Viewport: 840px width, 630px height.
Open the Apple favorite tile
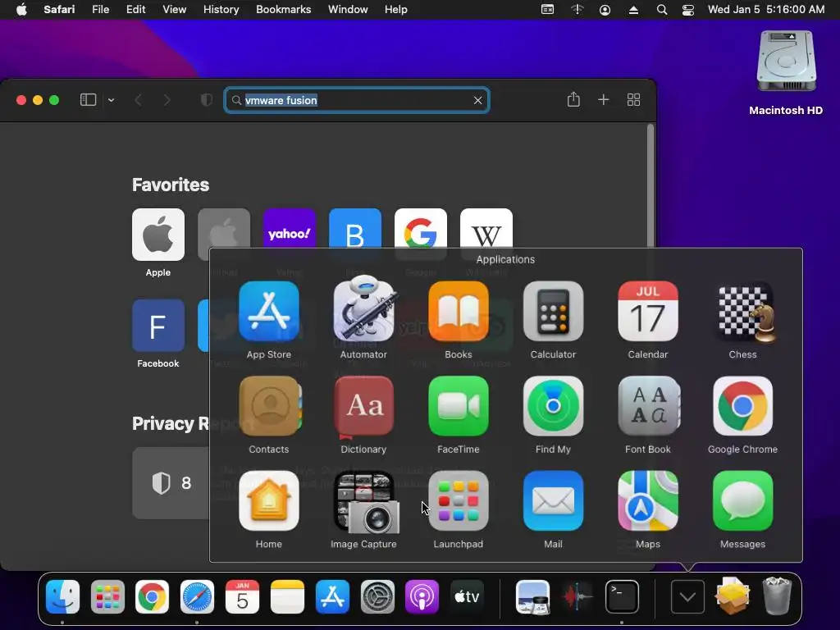[x=158, y=235]
